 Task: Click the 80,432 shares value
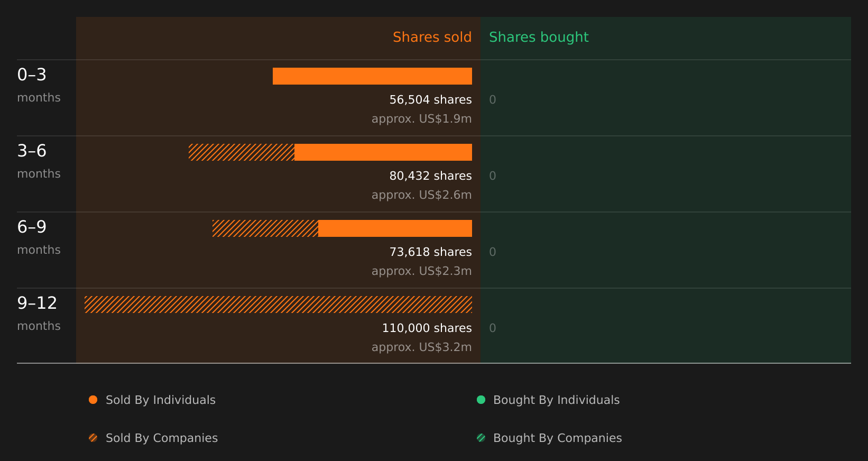tap(430, 176)
